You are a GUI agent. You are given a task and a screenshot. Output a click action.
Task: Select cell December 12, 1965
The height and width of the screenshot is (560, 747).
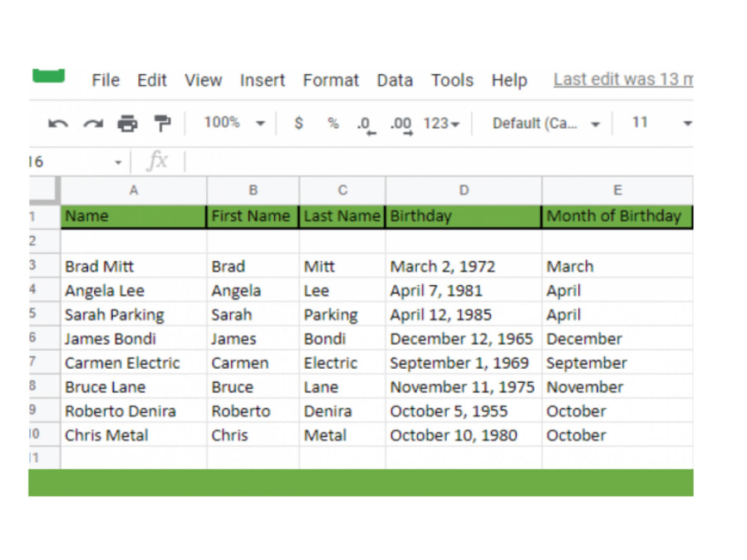tap(464, 339)
